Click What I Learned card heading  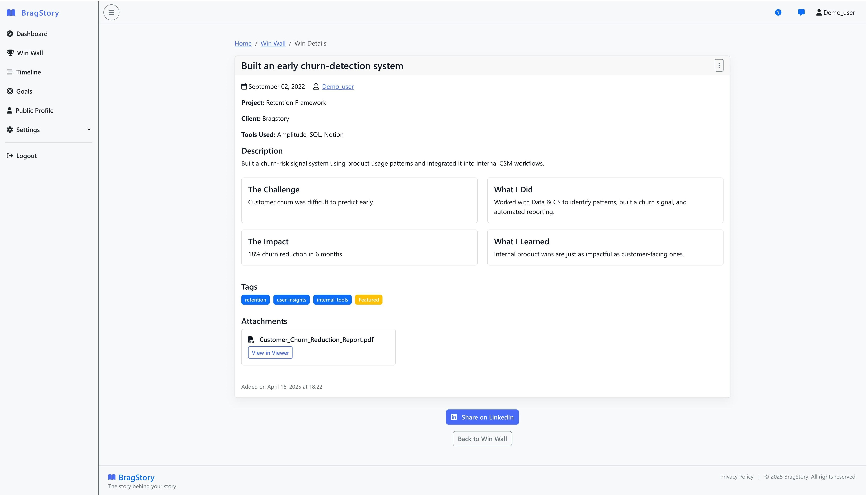521,241
